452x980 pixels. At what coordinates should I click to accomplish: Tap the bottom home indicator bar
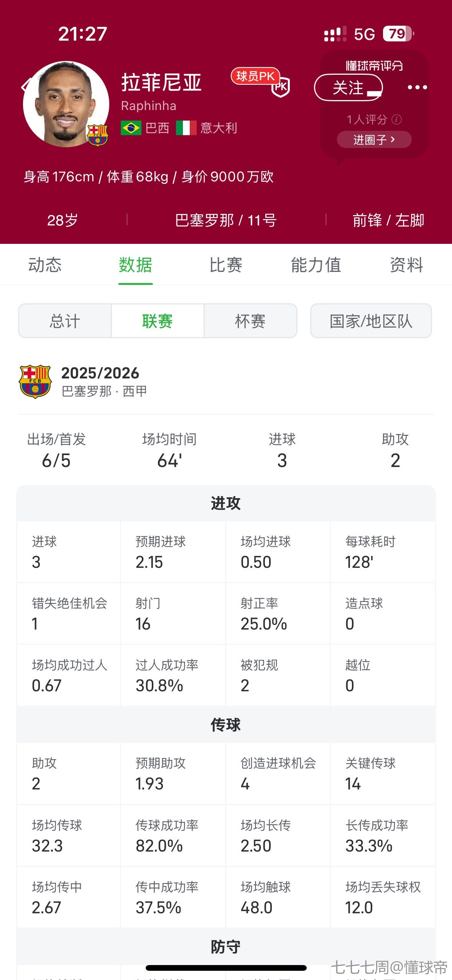click(226, 968)
